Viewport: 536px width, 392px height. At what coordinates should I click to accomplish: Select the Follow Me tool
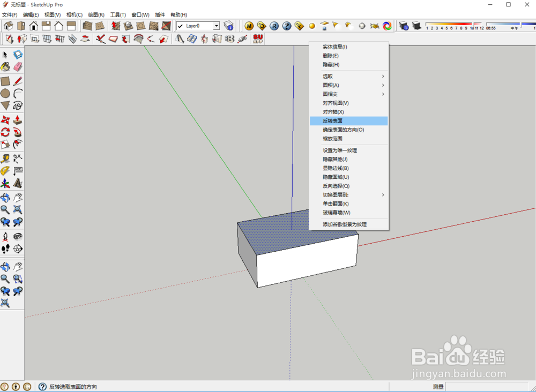tap(18, 132)
